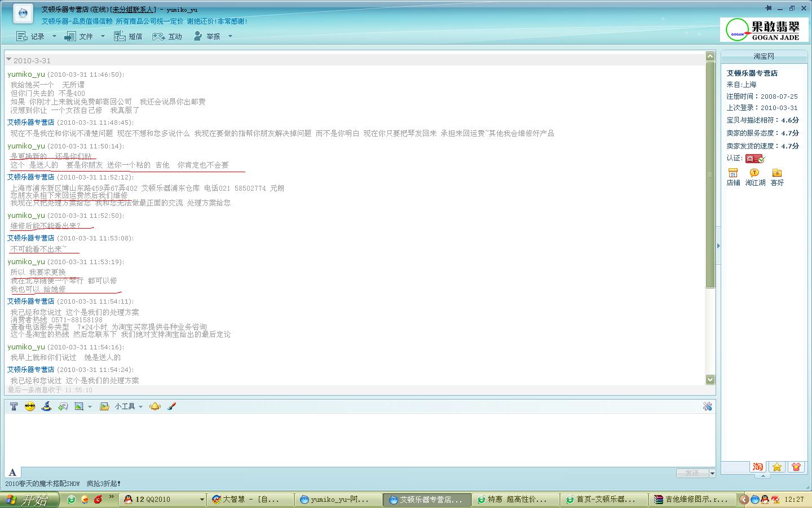Click the GOGAN JADE advertisement banner

[764, 29]
